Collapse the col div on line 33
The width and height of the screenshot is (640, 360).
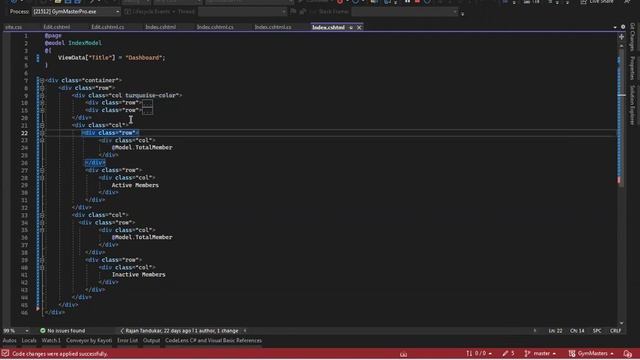pyautogui.click(x=42, y=215)
